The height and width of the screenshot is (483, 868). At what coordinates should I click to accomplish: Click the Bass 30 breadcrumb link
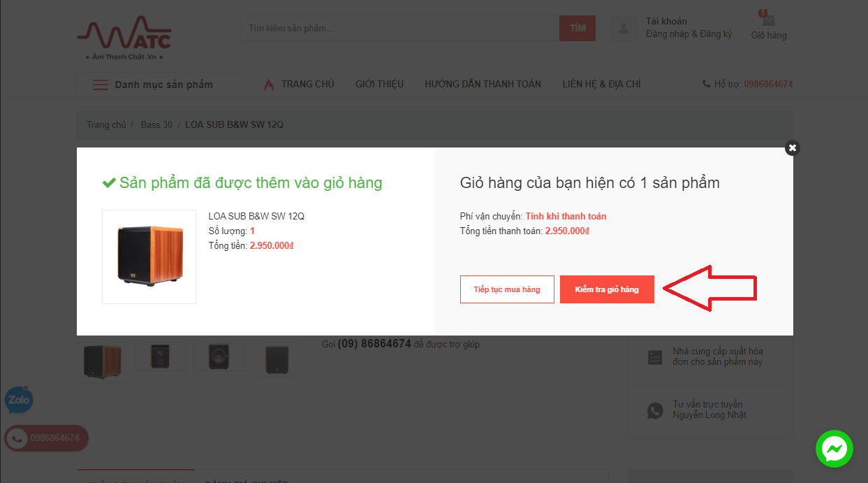(156, 124)
